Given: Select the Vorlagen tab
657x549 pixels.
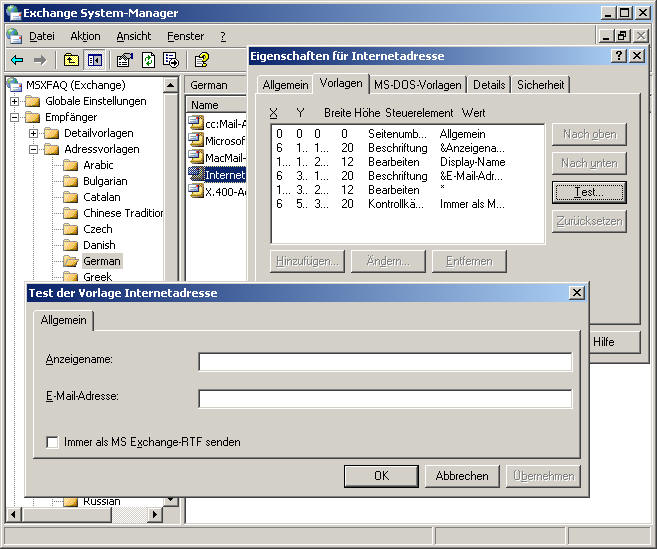Looking at the screenshot, I should [341, 83].
